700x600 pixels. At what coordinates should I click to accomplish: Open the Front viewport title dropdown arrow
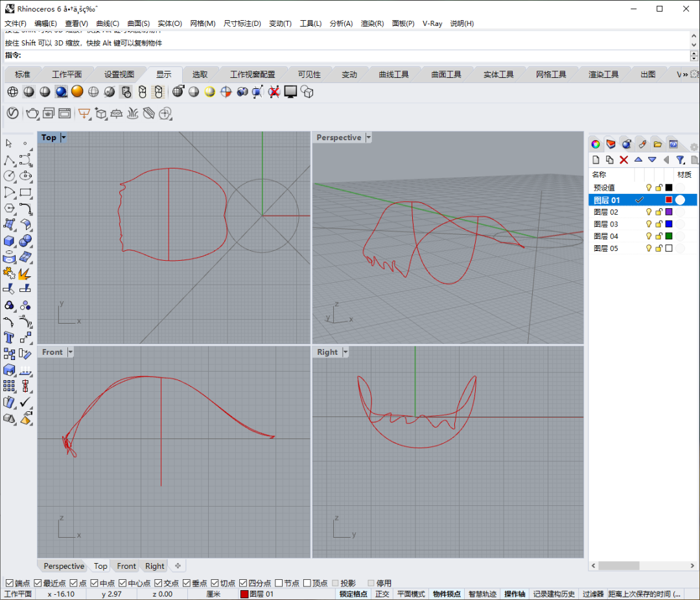click(x=70, y=352)
